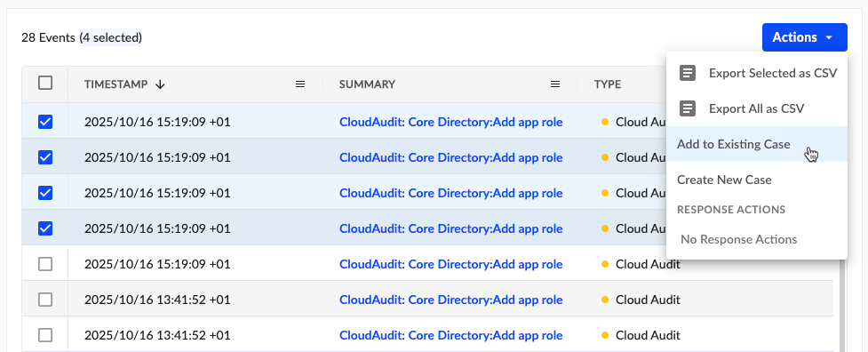868x352 pixels.
Task: Select Create New Case
Action: point(757,180)
